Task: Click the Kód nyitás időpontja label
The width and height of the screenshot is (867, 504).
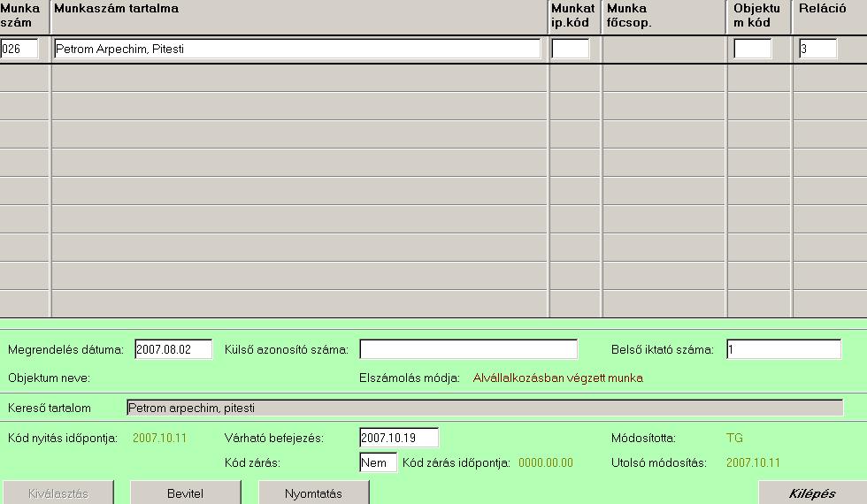Action: click(x=63, y=439)
